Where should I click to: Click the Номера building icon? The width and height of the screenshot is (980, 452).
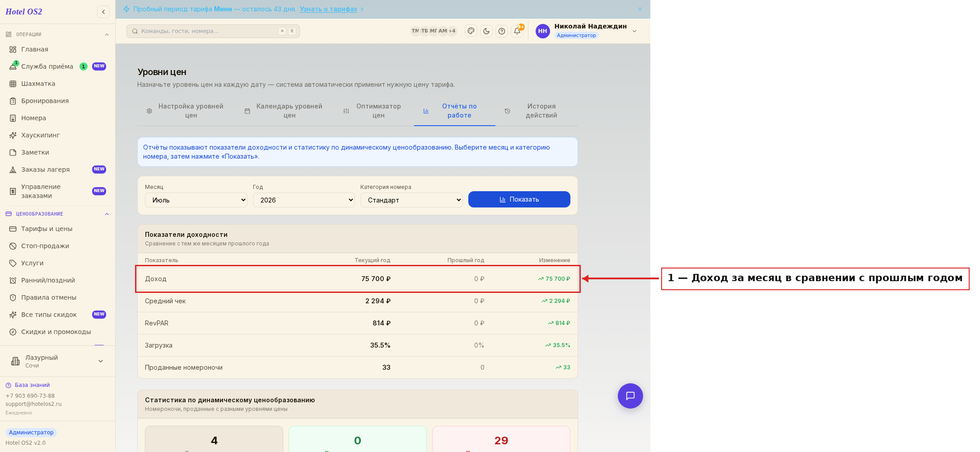(13, 118)
